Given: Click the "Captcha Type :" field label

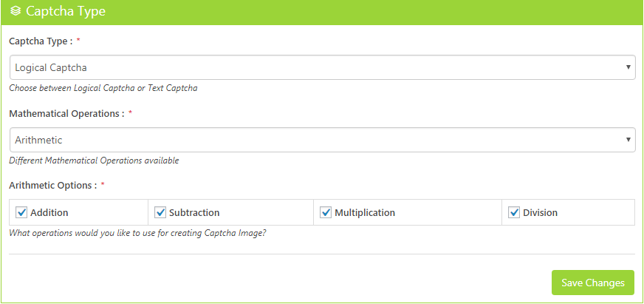Looking at the screenshot, I should tap(41, 41).
